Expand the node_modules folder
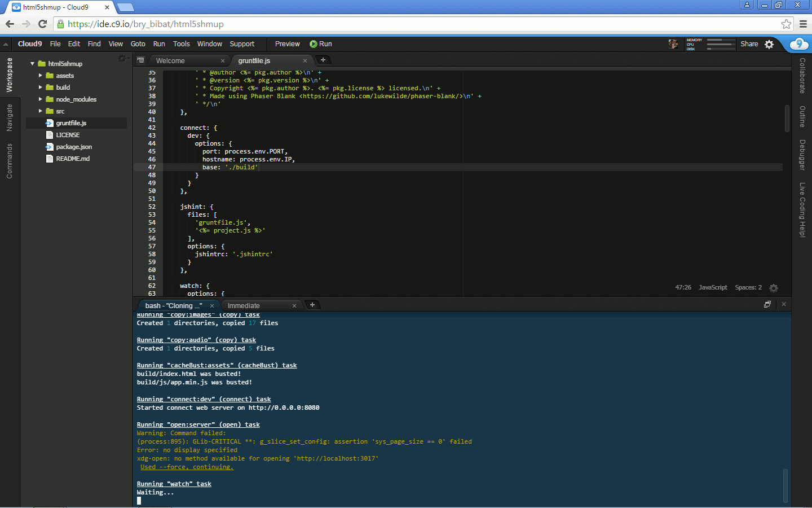The width and height of the screenshot is (812, 508). 41,99
